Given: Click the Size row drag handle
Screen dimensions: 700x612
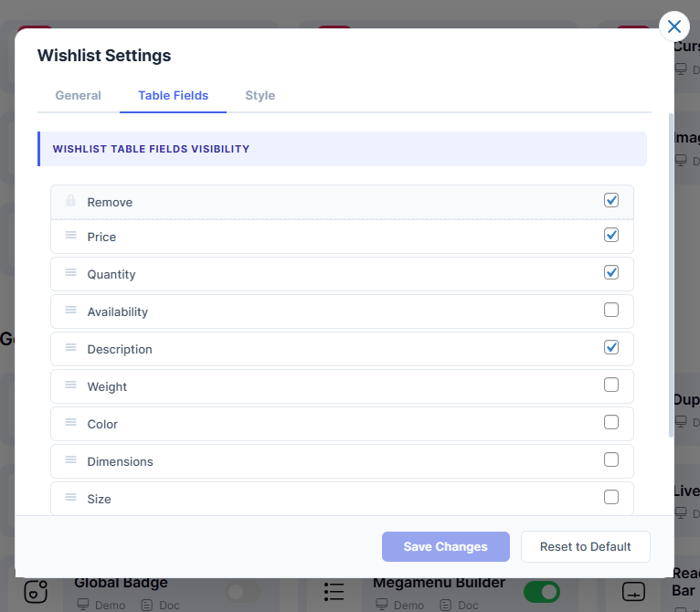Looking at the screenshot, I should click(70, 498).
